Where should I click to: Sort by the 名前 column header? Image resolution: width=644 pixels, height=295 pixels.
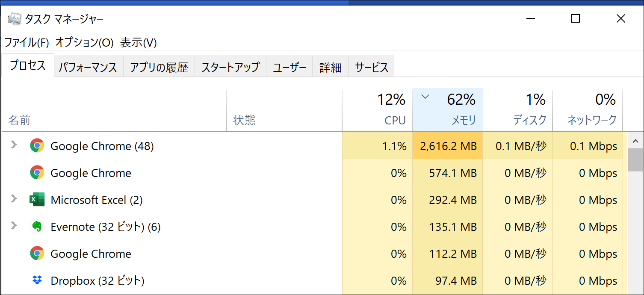point(114,111)
